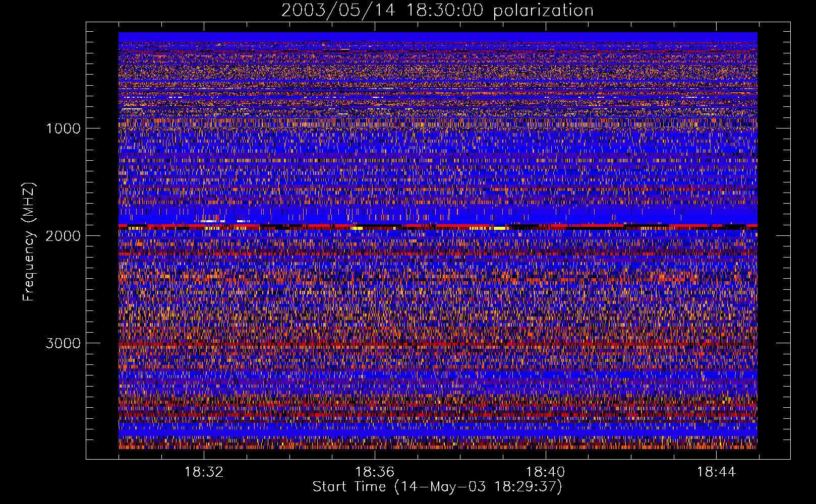Screen dimensions: 816x504
Task: Click the '18:32' time tick label
Action: coord(204,472)
